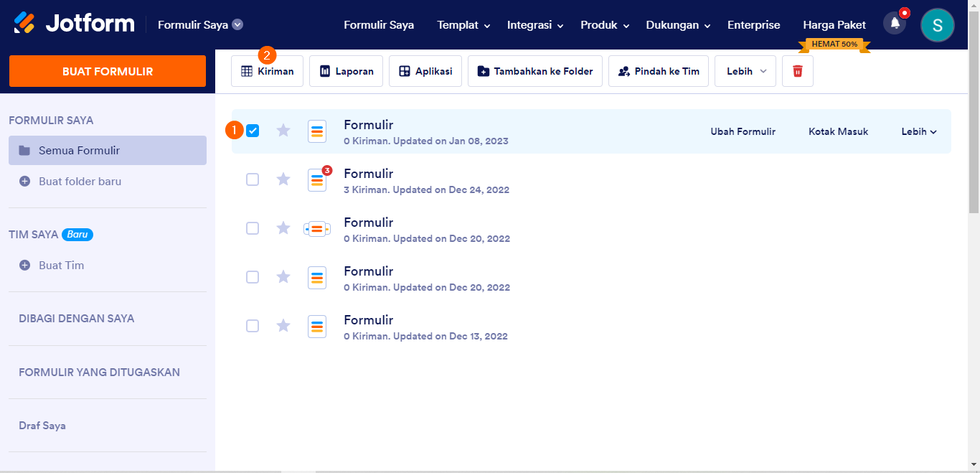This screenshot has width=980, height=473.
Task: Expand the Lebih toolbar dropdown
Action: 745,71
